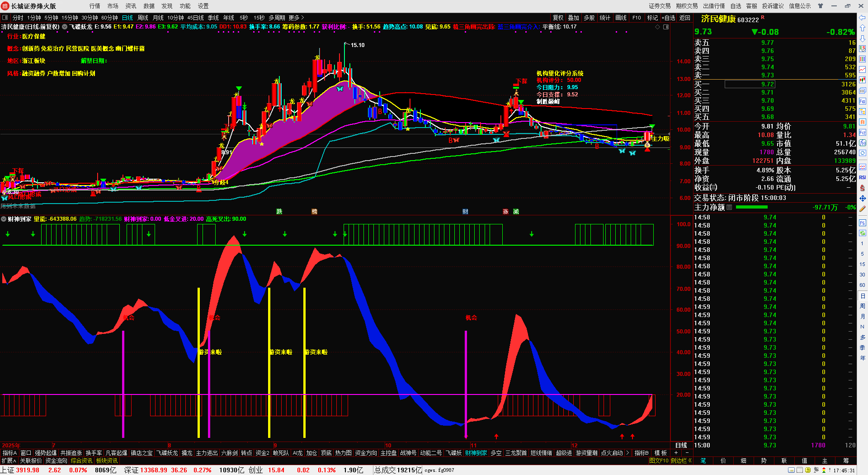Toggle the 侧边栏 sidebar collapse button
Image resolution: width=868 pixels, height=475 pixels.
click(681, 461)
